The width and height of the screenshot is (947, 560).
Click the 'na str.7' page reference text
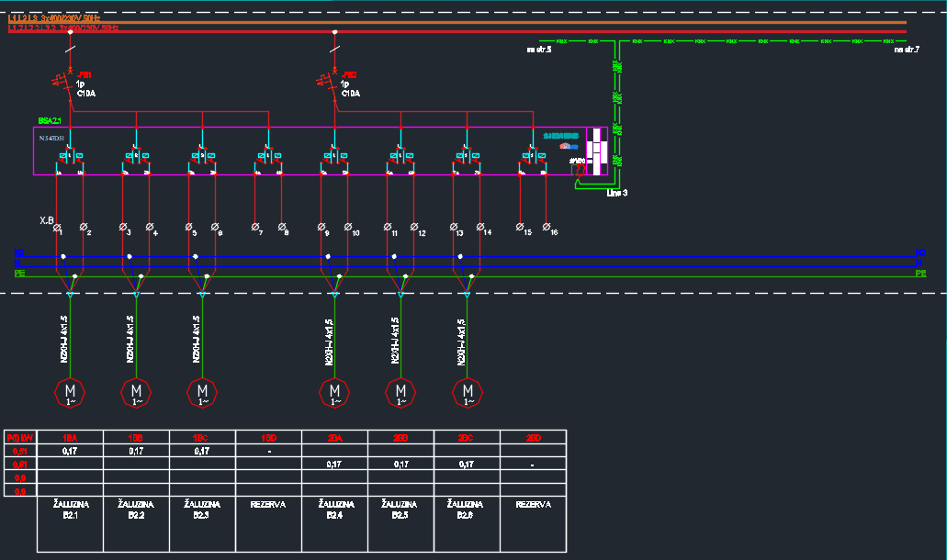[x=907, y=50]
